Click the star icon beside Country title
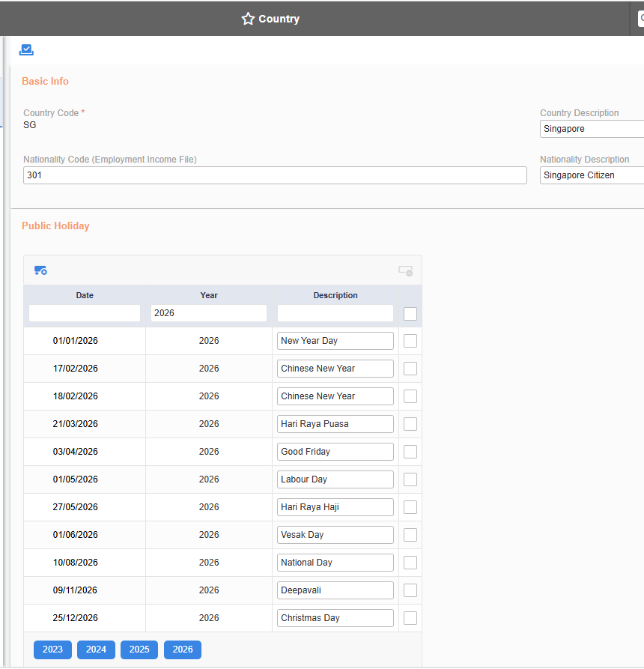This screenshot has height=669, width=644. coord(248,19)
